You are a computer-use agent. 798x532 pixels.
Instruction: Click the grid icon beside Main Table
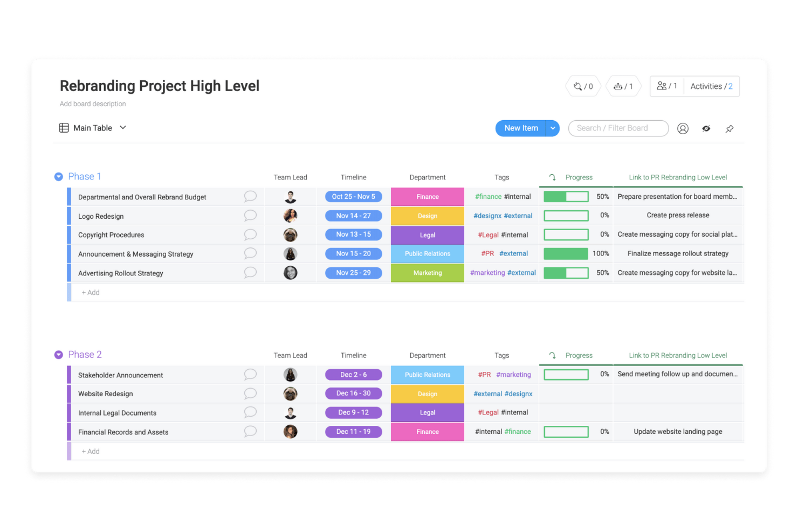[x=64, y=128]
